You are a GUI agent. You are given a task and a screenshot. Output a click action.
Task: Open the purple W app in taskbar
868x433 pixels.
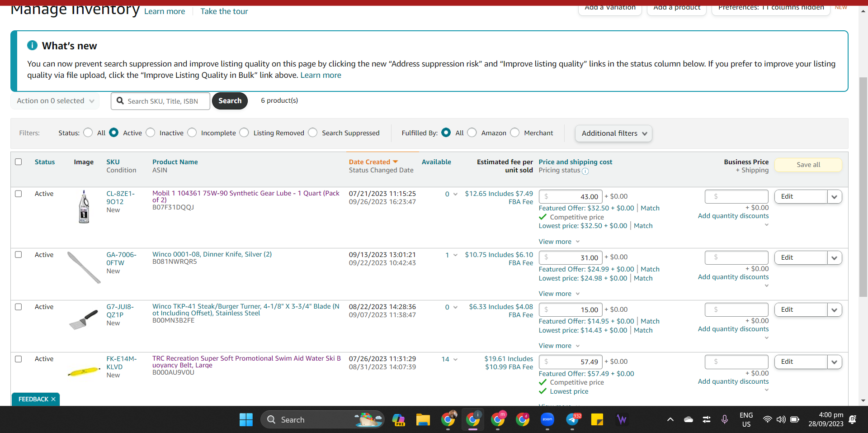(x=622, y=420)
